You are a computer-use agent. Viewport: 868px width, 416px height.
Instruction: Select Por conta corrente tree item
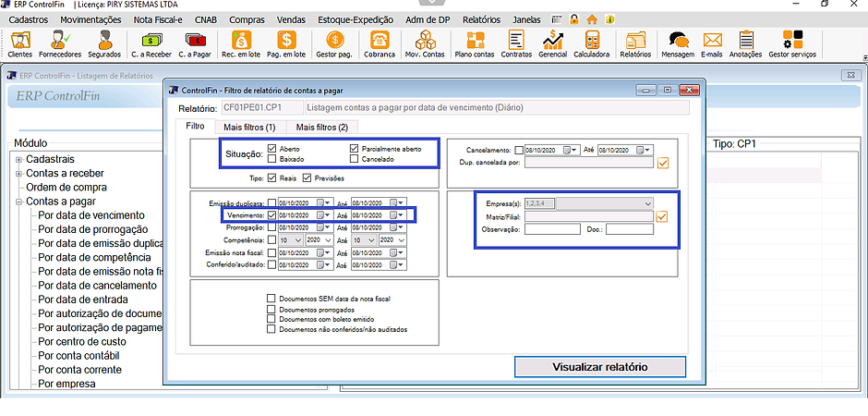[x=79, y=370]
